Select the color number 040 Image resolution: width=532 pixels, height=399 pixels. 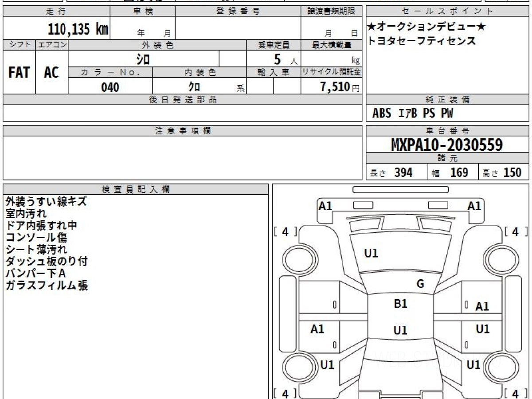coord(110,87)
